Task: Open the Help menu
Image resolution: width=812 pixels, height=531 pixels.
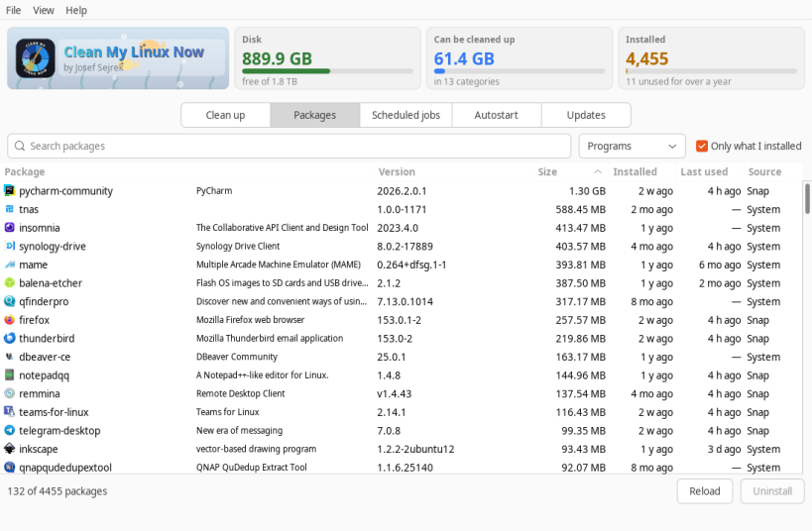Action: (x=76, y=10)
